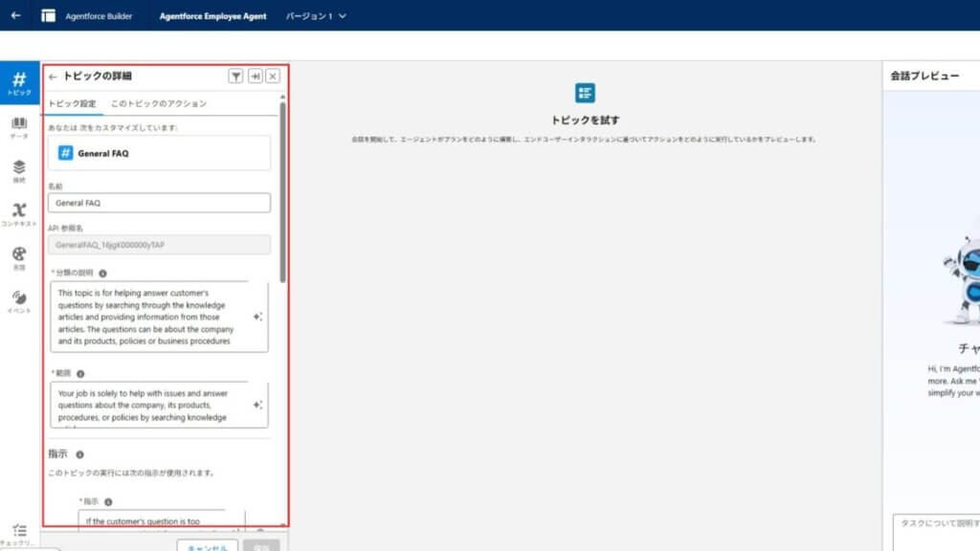980x551 pixels.
Task: Click the info icon next to 分類の説明
Action: point(102,273)
